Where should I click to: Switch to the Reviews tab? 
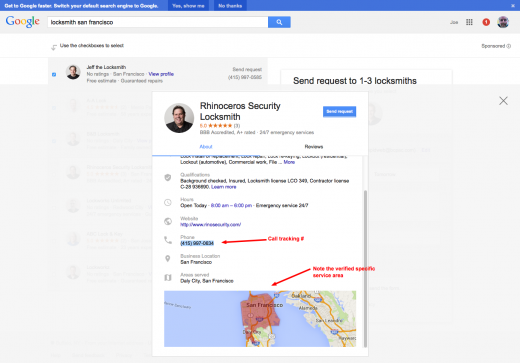(314, 147)
